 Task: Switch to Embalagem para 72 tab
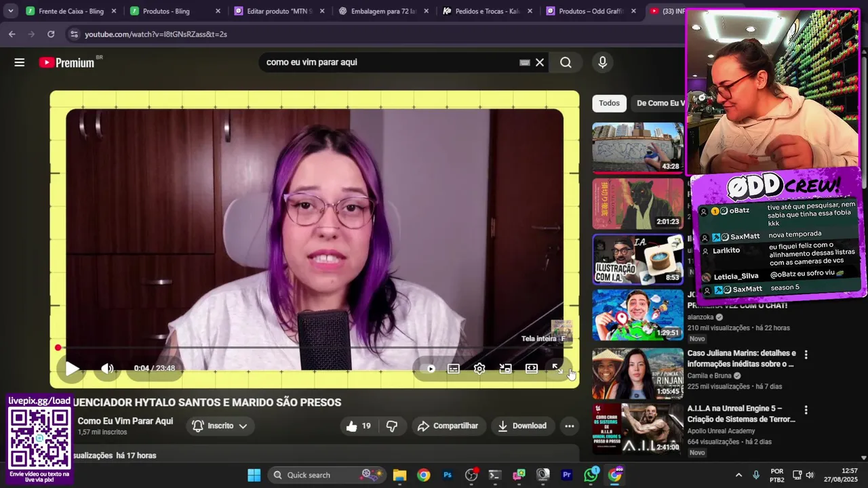[383, 12]
